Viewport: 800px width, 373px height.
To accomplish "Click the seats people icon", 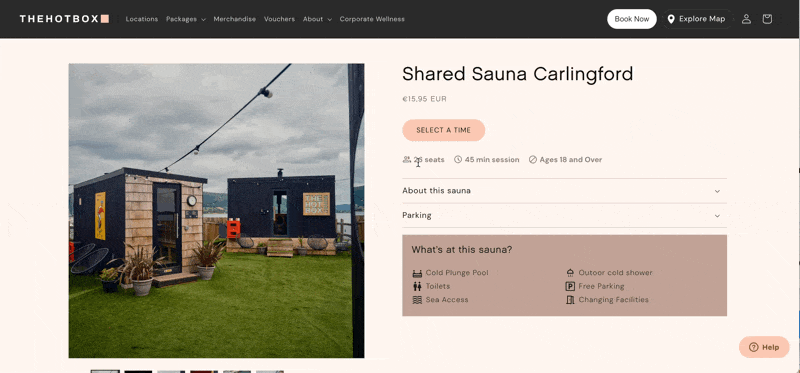I will 407,160.
